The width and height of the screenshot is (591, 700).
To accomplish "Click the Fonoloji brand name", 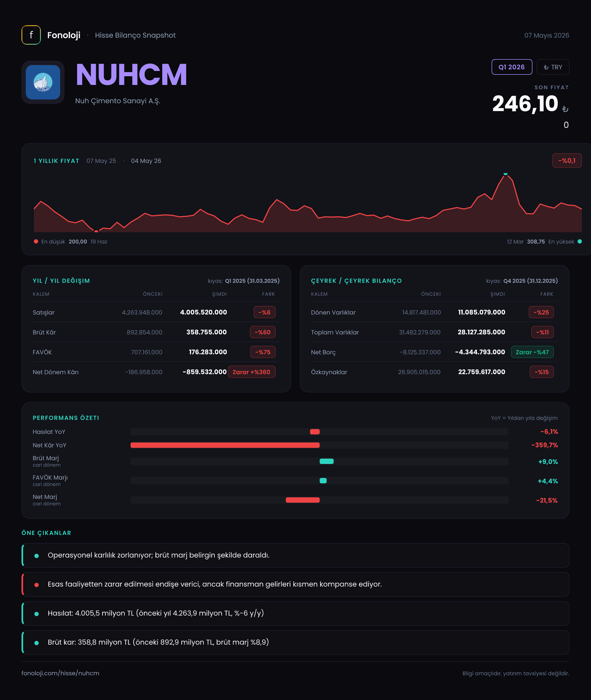I will tap(64, 35).
